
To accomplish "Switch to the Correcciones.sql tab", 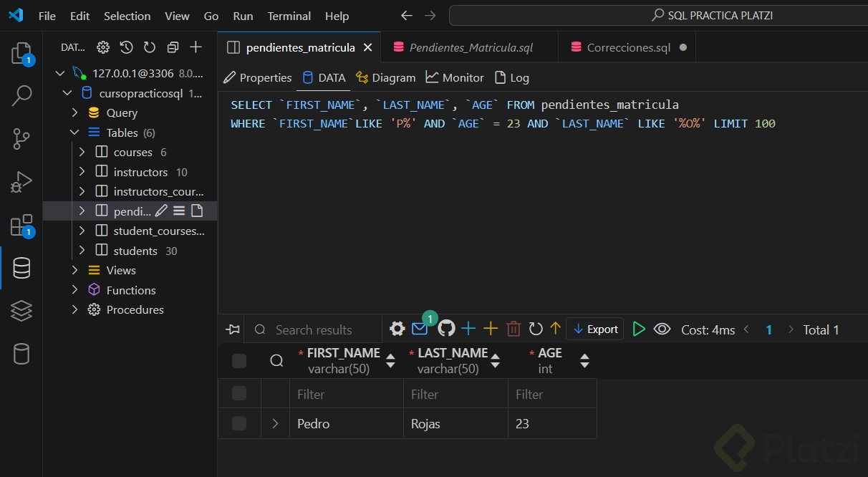I will pyautogui.click(x=627, y=48).
